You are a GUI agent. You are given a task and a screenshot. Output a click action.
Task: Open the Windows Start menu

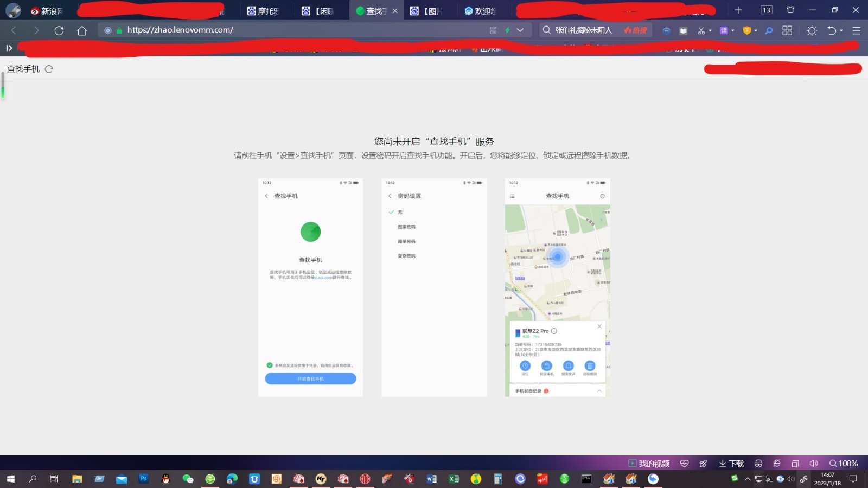coord(10,479)
